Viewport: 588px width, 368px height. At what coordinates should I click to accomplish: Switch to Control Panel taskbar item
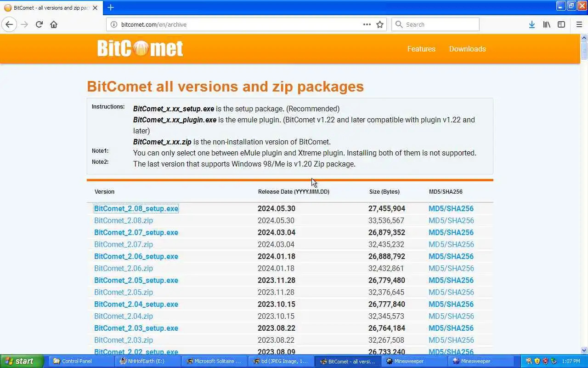pyautogui.click(x=80, y=361)
